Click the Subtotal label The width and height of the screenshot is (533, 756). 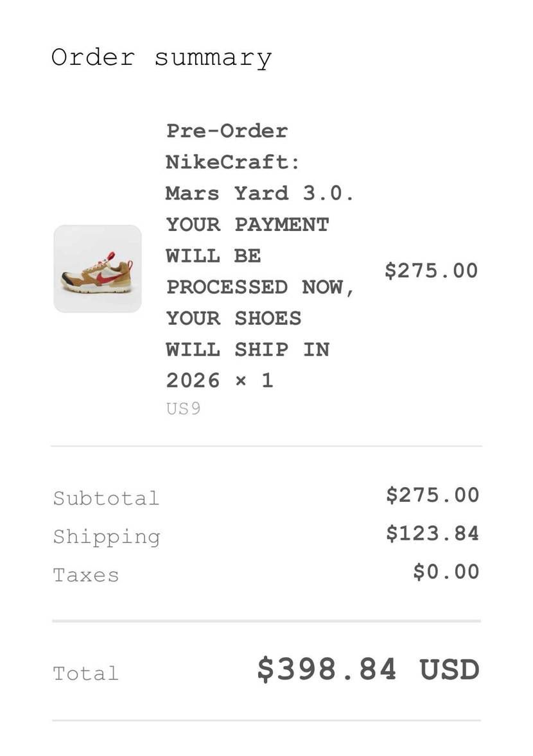[106, 498]
